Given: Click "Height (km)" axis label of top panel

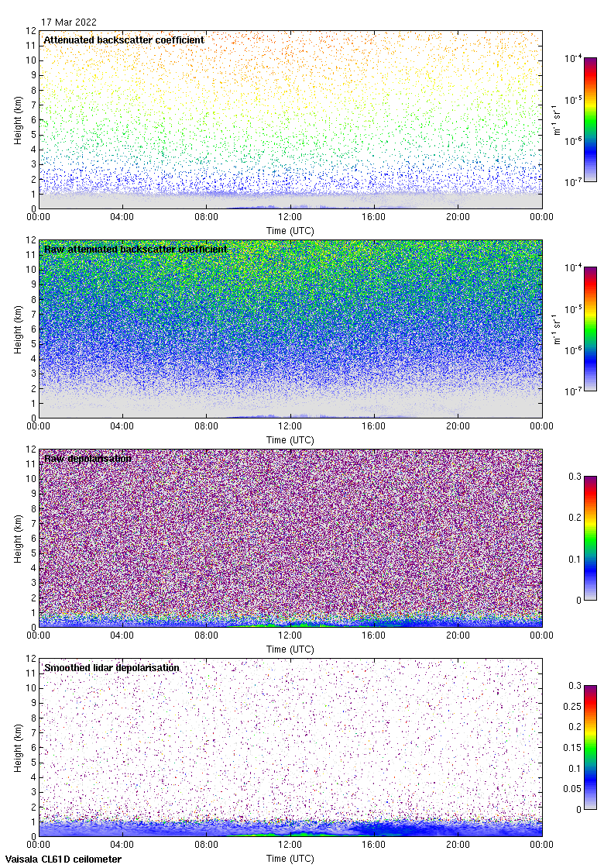Looking at the screenshot, I should 18,119.
